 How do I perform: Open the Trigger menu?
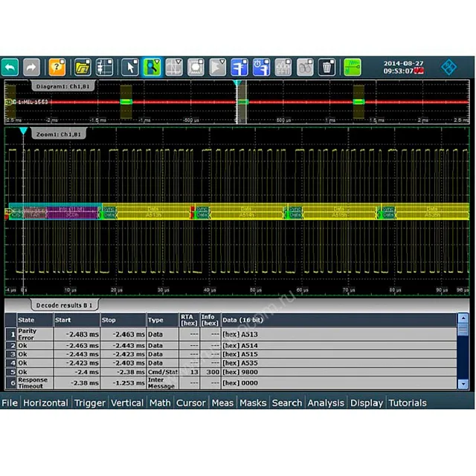89,402
